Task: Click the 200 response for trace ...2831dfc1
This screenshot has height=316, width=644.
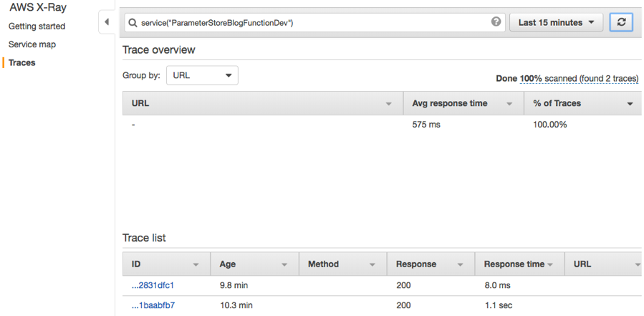Action: tap(403, 285)
